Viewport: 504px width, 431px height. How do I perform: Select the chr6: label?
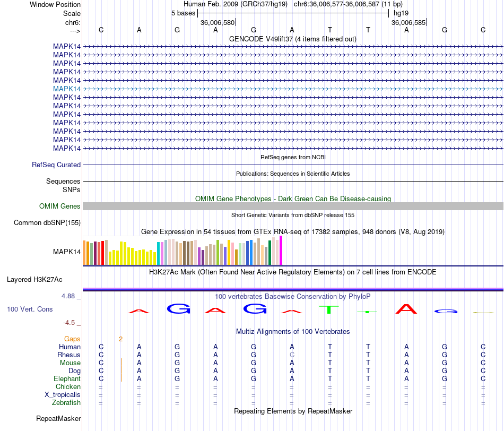(73, 22)
